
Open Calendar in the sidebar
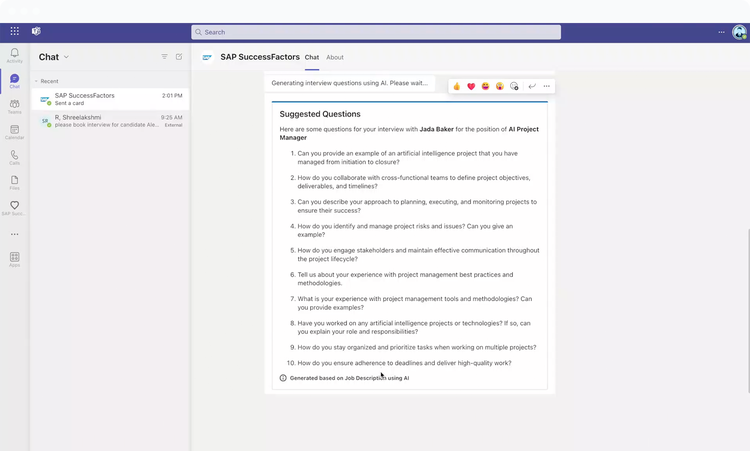14,132
